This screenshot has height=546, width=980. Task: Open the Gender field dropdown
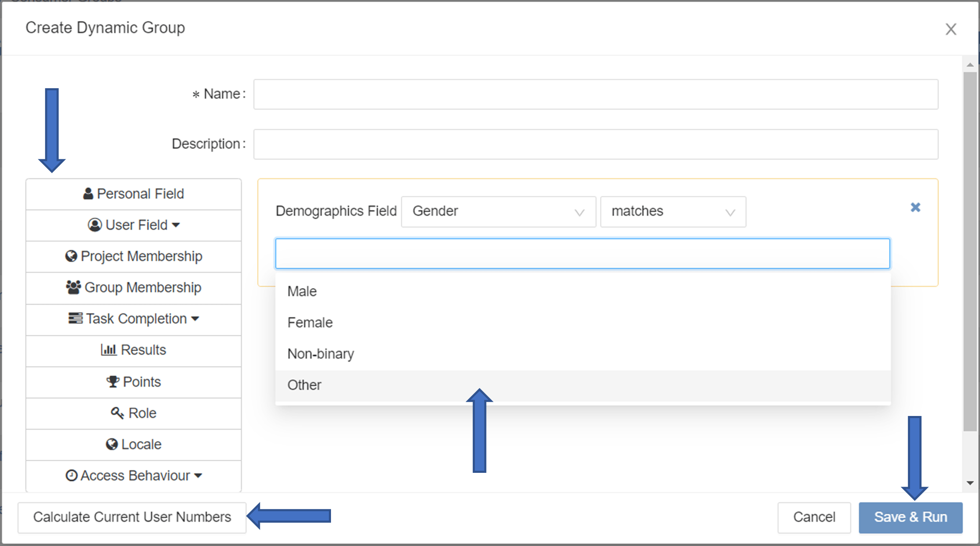click(x=498, y=212)
